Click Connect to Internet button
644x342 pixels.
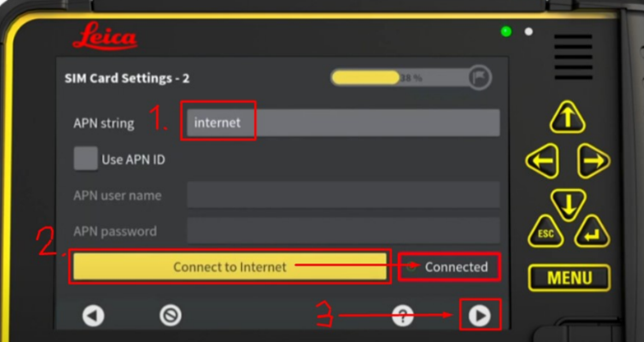[230, 267]
